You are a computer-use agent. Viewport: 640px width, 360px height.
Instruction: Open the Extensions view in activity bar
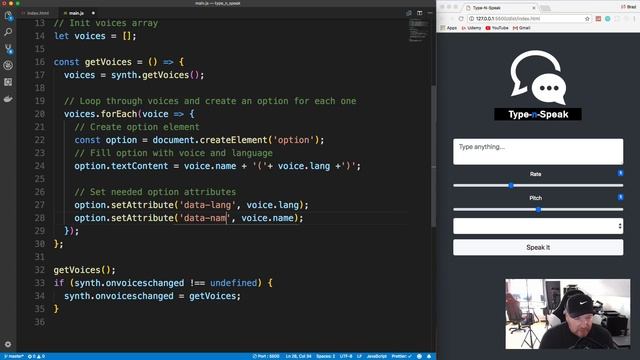[x=8, y=82]
